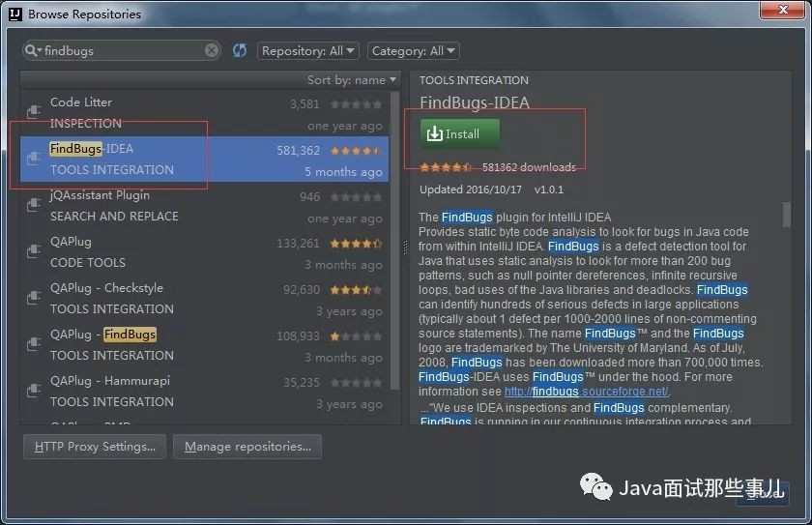This screenshot has width=812, height=525.
Task: Open the Sort by: name dropdown
Action: coord(352,79)
